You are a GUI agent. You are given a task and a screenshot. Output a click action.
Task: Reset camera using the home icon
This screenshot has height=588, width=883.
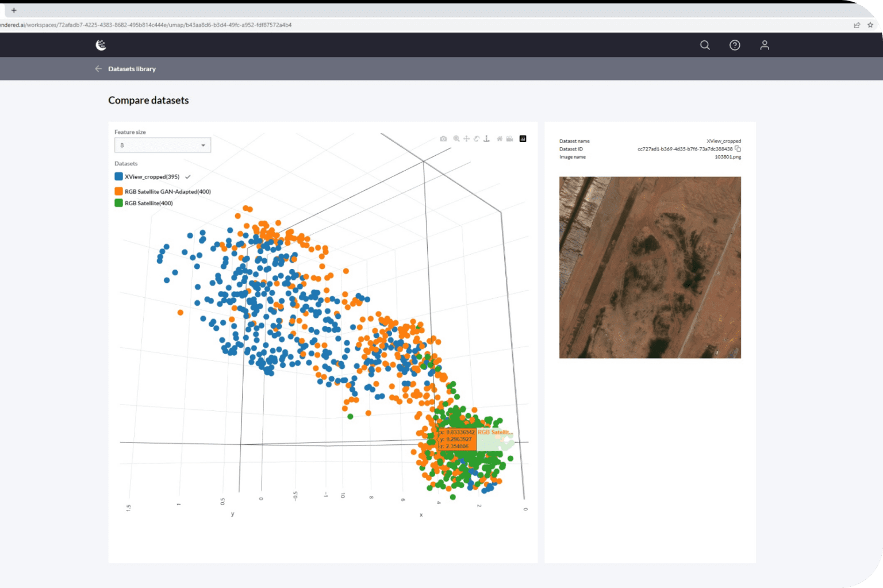tap(498, 139)
